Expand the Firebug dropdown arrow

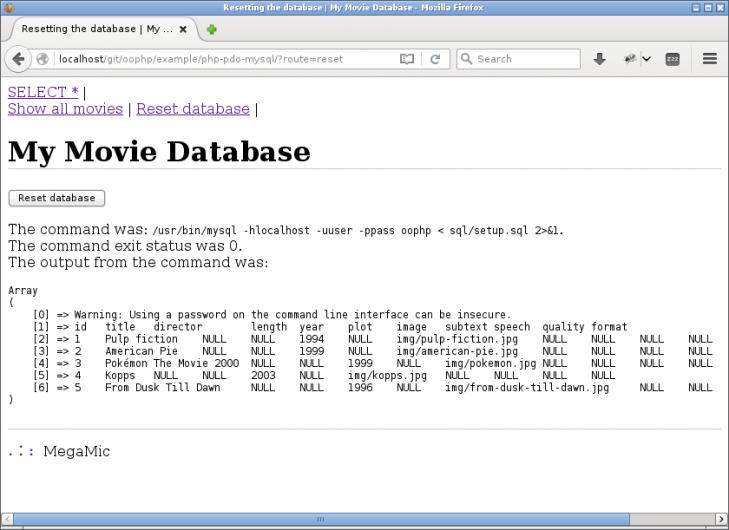pos(647,59)
